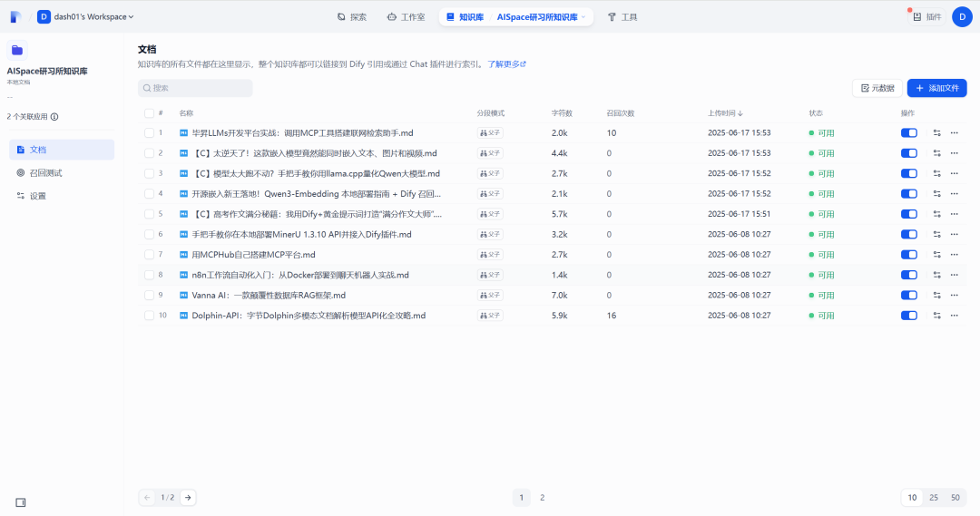Viewport: 980px width, 516px height.
Task: Open segment settings icon for 高考作文 row
Action: point(936,214)
